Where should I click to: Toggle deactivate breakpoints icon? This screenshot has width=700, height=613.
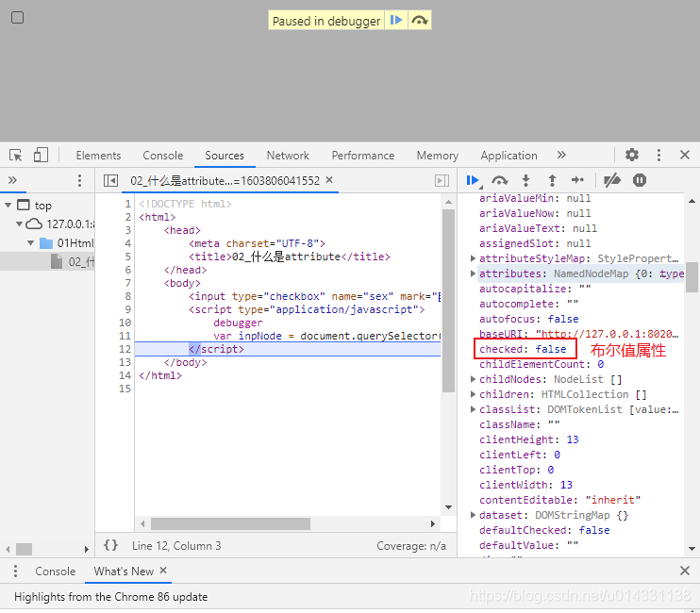pos(612,180)
